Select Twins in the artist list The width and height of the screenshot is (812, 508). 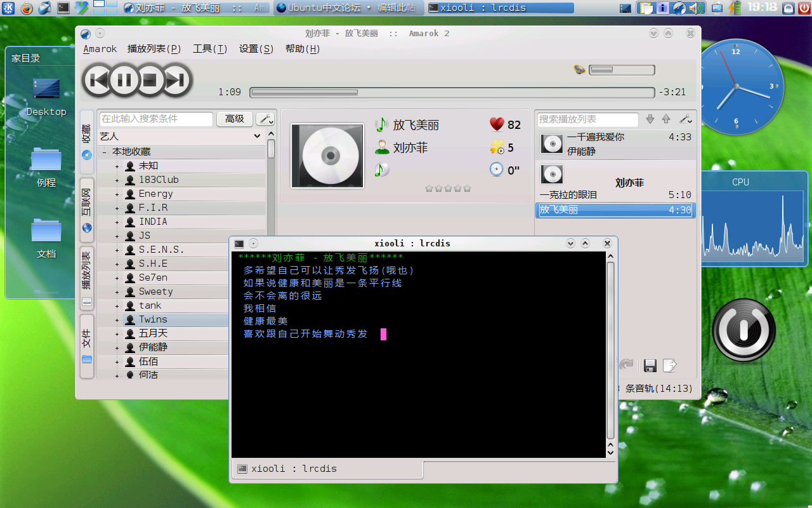[x=153, y=319]
